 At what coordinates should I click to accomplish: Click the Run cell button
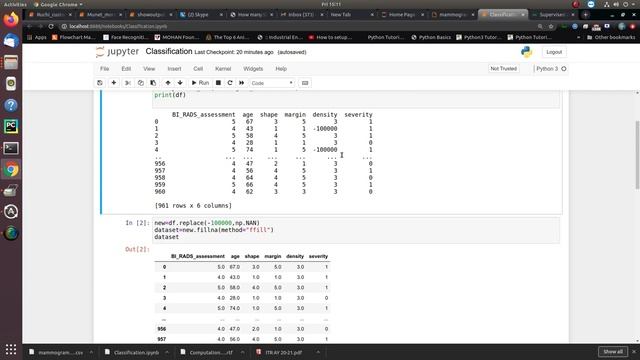(200, 83)
